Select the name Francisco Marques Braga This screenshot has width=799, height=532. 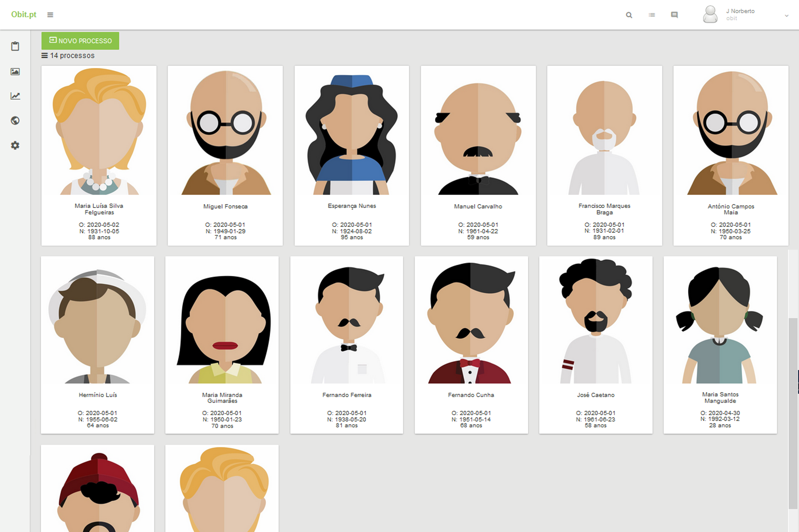point(604,209)
